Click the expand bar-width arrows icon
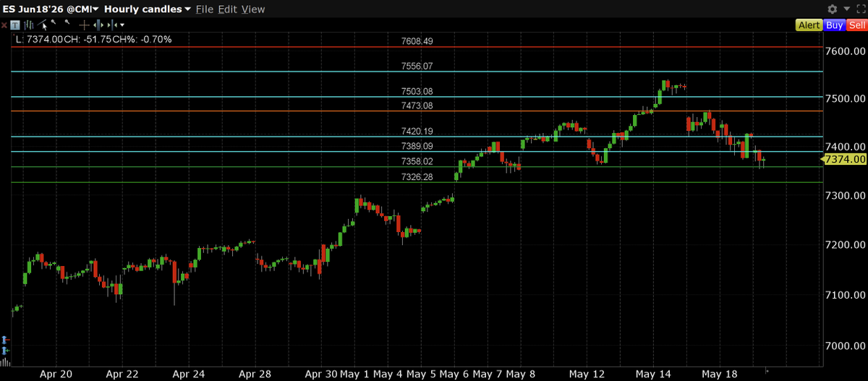Viewport: 868px width, 381px height. [x=98, y=25]
